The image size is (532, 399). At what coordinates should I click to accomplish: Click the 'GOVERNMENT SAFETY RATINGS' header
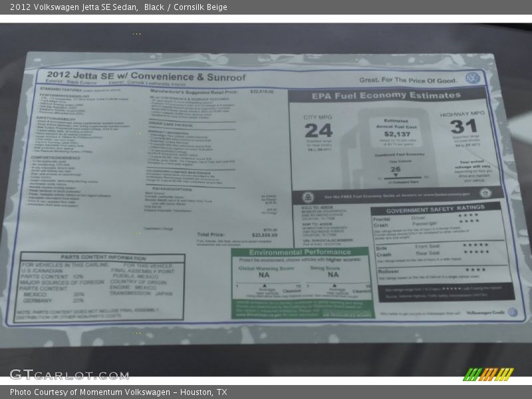point(435,209)
